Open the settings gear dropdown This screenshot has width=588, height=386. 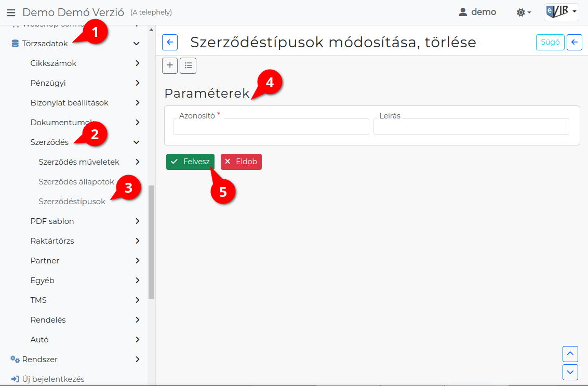tap(524, 12)
